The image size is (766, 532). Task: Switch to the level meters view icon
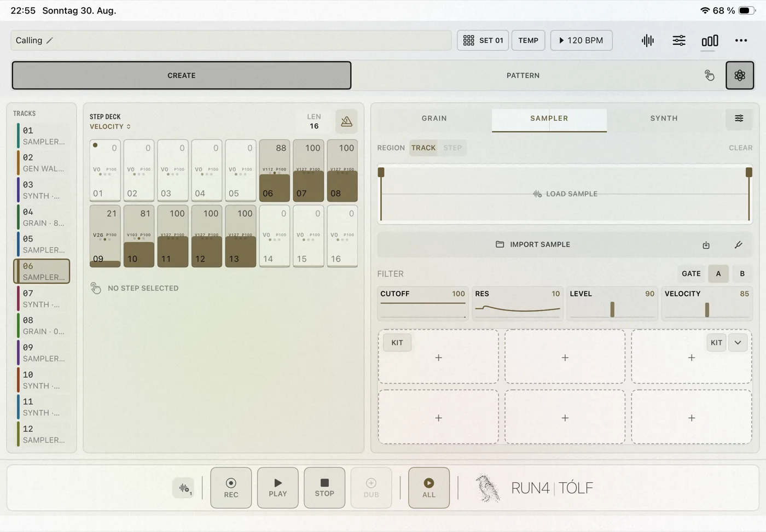(710, 41)
